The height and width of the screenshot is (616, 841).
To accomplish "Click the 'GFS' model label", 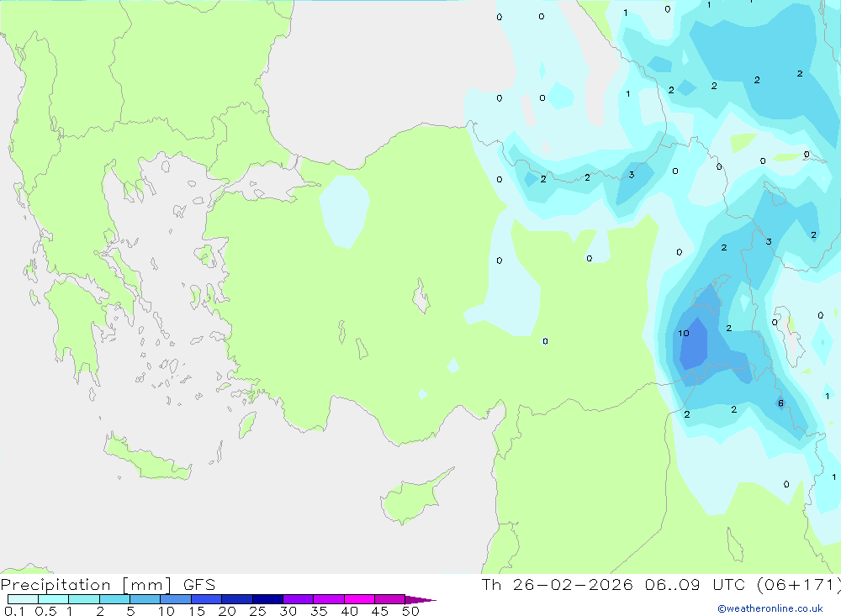I will click(199, 585).
